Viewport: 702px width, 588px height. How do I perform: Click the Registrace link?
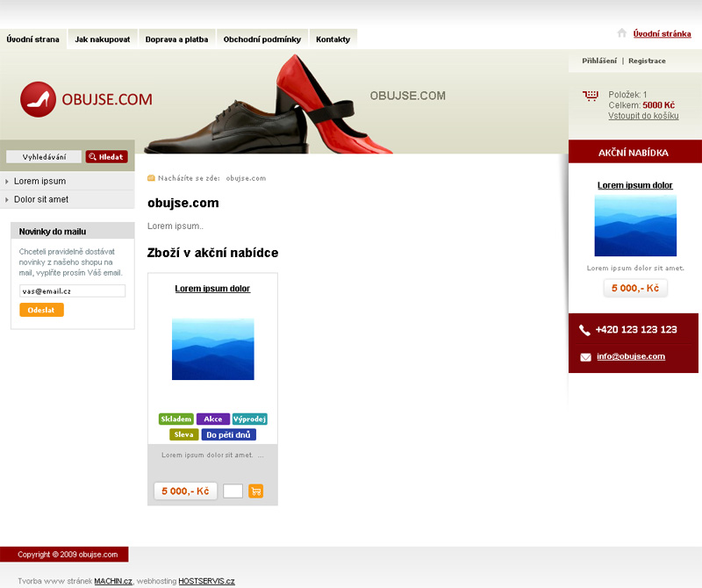click(x=647, y=61)
